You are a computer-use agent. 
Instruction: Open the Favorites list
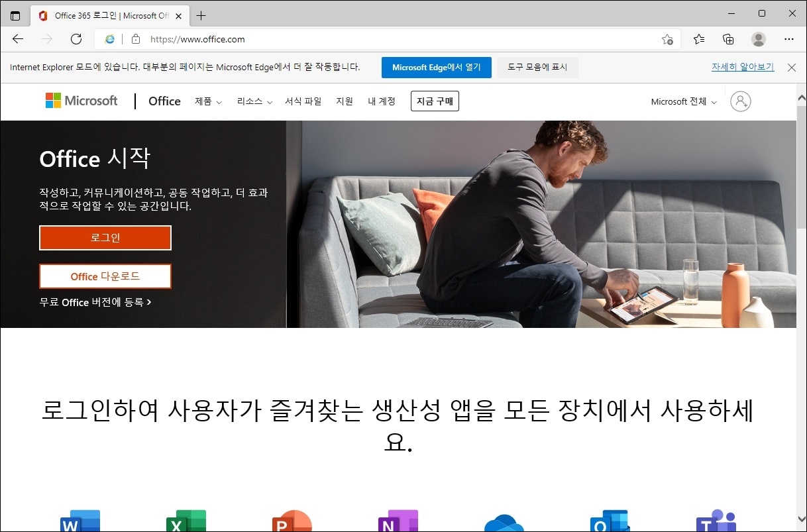[699, 39]
